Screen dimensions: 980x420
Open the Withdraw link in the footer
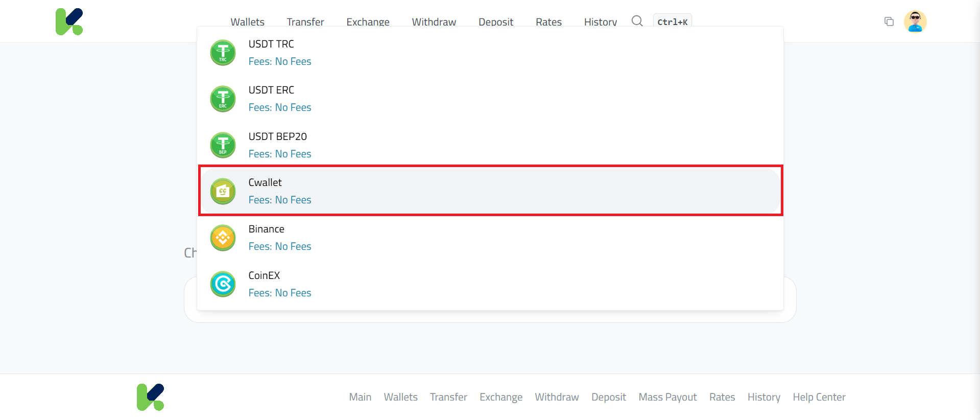click(x=557, y=397)
